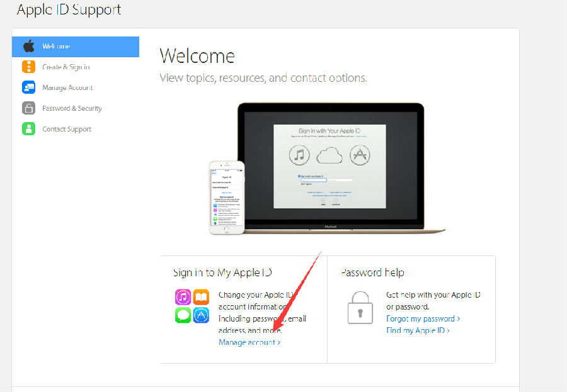This screenshot has height=392, width=567.
Task: Click the large padlock icon under Password help
Action: coord(360,308)
